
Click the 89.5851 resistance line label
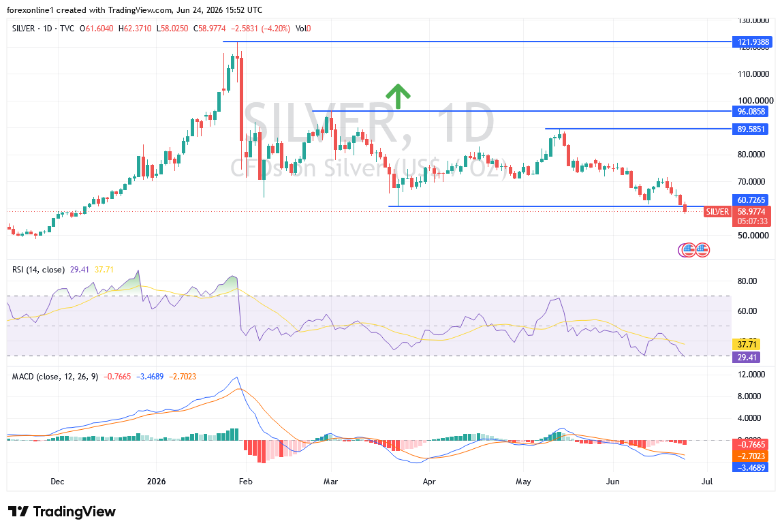(751, 129)
